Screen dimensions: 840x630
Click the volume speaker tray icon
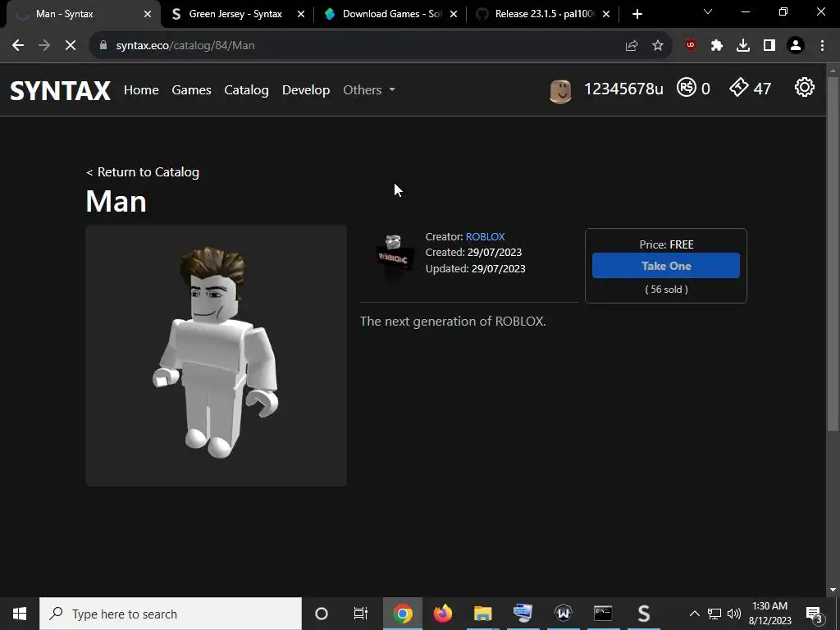point(734,614)
